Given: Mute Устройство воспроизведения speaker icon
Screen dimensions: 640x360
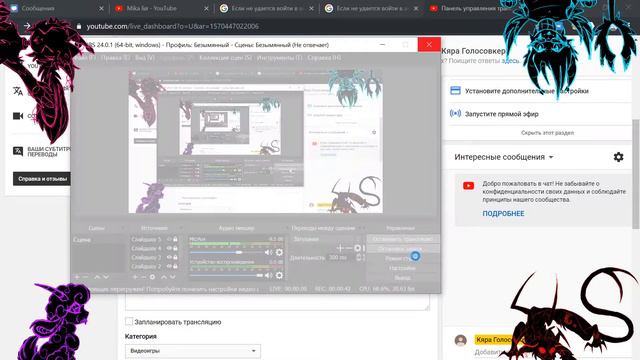Looking at the screenshot, I should pyautogui.click(x=268, y=276).
